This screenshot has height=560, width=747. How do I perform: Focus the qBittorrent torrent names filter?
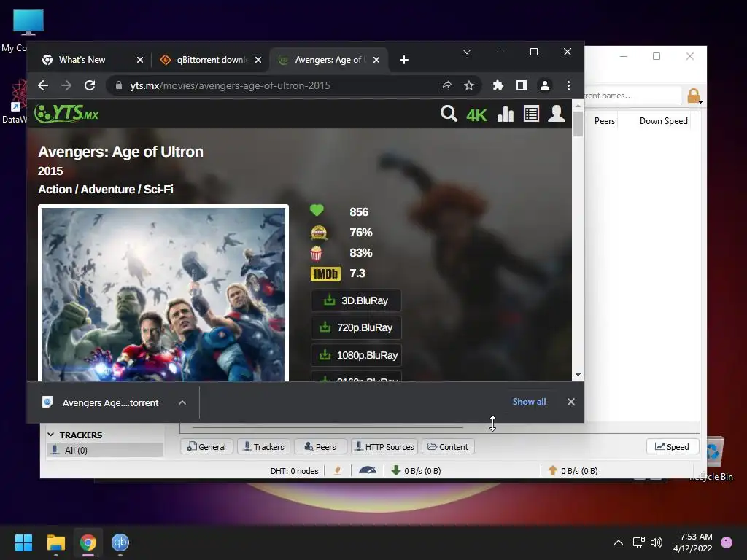[x=632, y=96]
